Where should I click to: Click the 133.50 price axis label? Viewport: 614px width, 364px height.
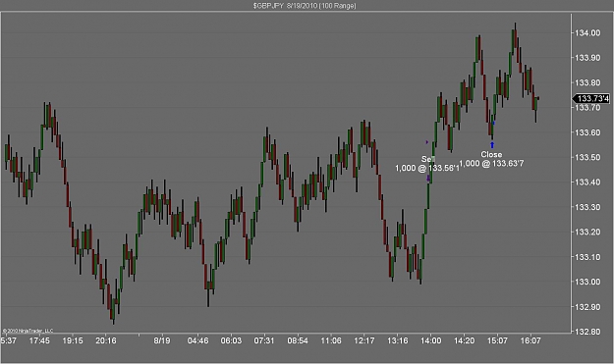coord(586,158)
